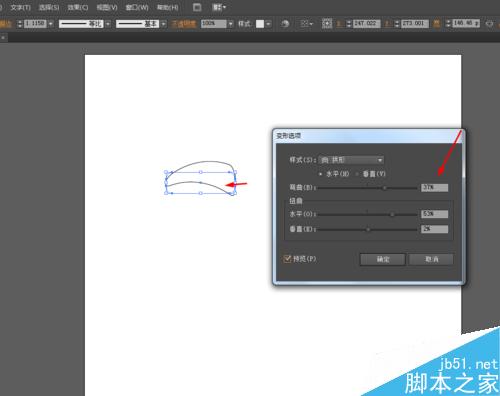Click the upper gray arc path on artboard

pyautogui.click(x=208, y=162)
